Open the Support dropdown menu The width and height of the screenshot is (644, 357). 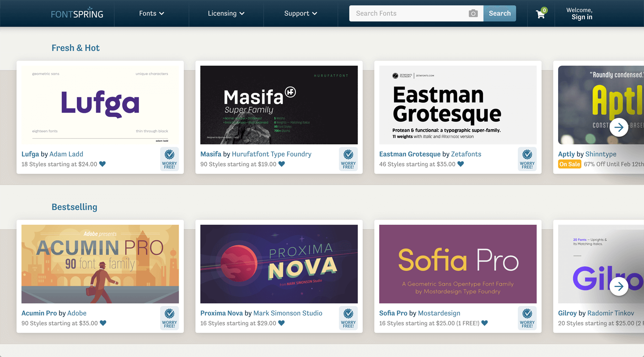pyautogui.click(x=301, y=13)
